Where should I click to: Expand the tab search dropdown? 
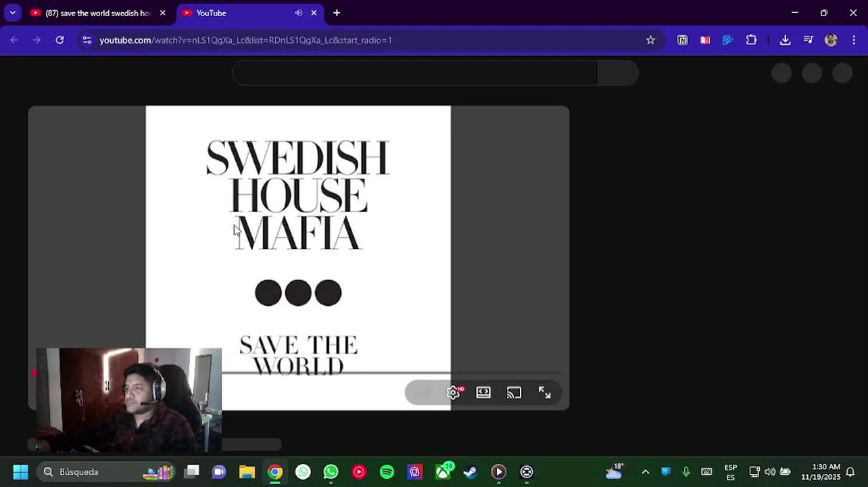click(x=12, y=13)
